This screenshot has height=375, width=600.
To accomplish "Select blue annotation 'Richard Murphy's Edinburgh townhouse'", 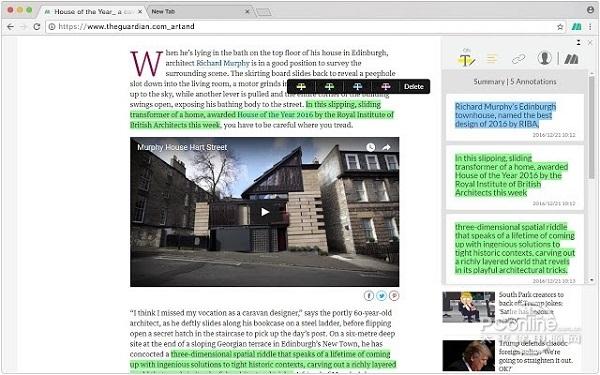I will pyautogui.click(x=515, y=117).
